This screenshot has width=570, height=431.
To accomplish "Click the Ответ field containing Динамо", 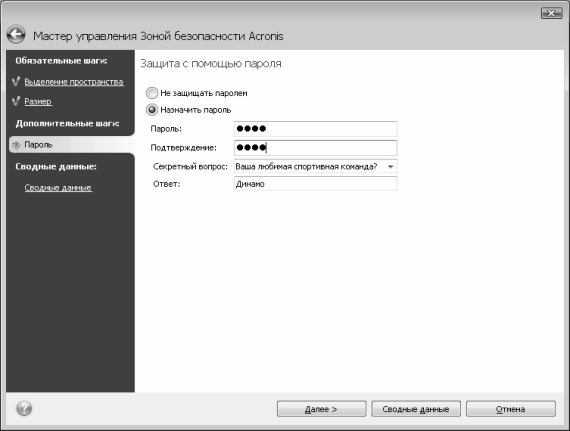I will pos(316,184).
